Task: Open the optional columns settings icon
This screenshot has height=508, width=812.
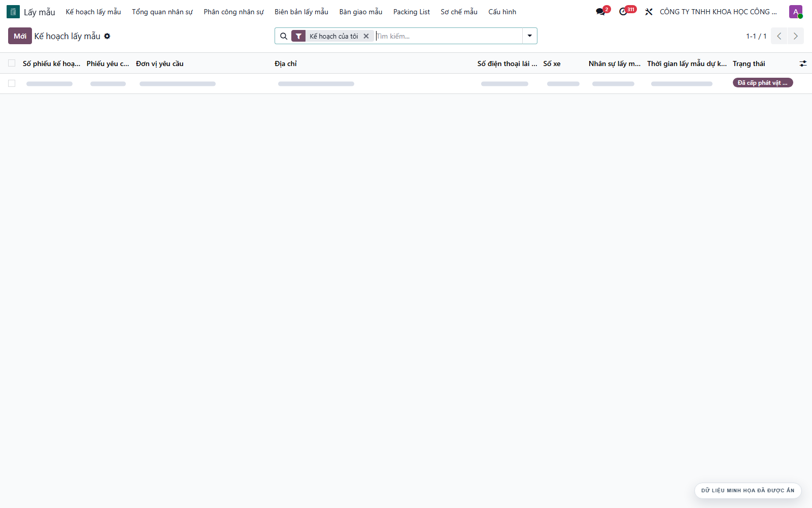Action: pyautogui.click(x=803, y=63)
